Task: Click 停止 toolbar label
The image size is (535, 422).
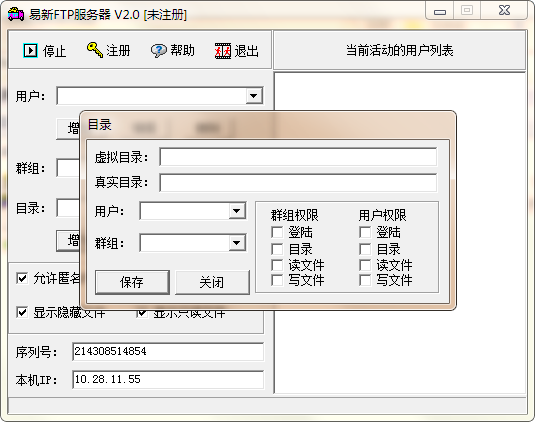Action: [x=55, y=51]
